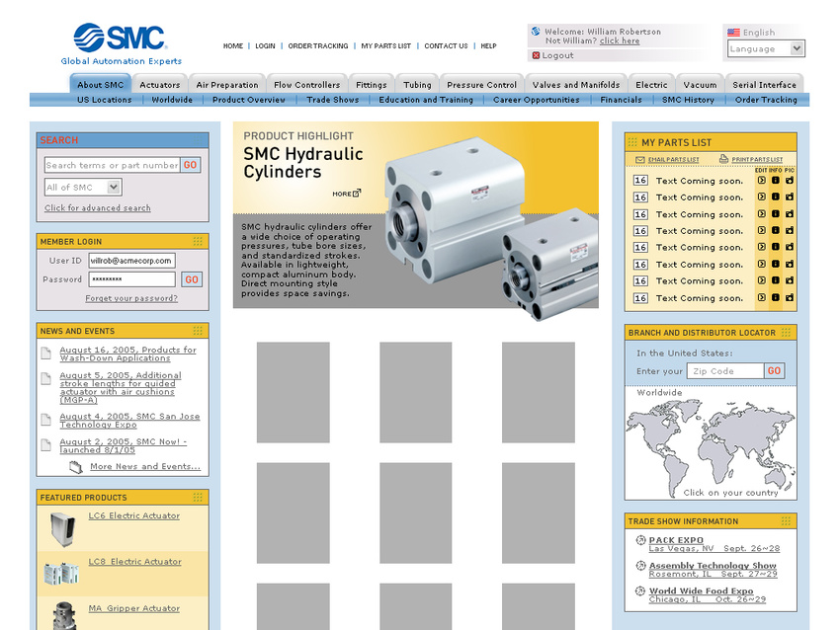
Task: Click the Email Parts List envelope icon
Action: 639,160
